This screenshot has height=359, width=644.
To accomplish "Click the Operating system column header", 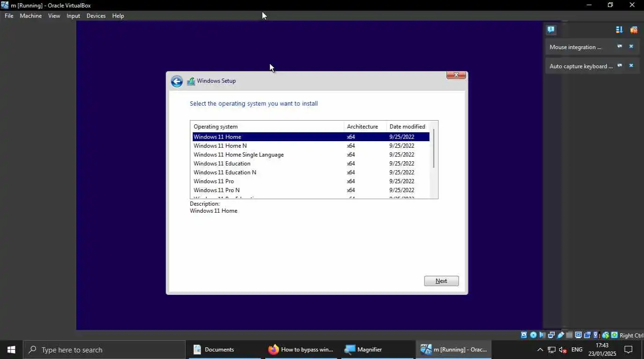I will point(267,127).
